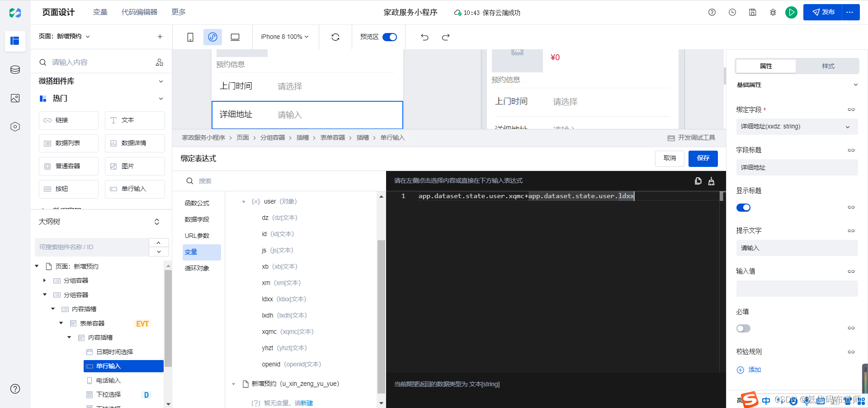This screenshot has width=868, height=408.
Task: Click the variable search field
Action: click(280, 181)
